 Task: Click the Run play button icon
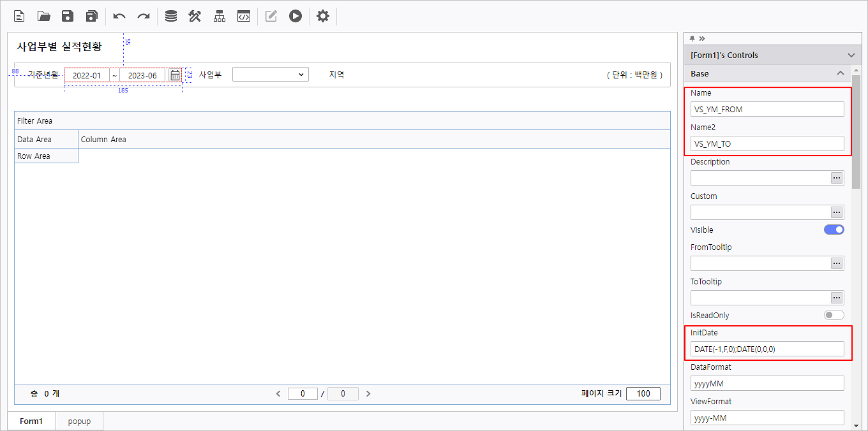point(295,16)
